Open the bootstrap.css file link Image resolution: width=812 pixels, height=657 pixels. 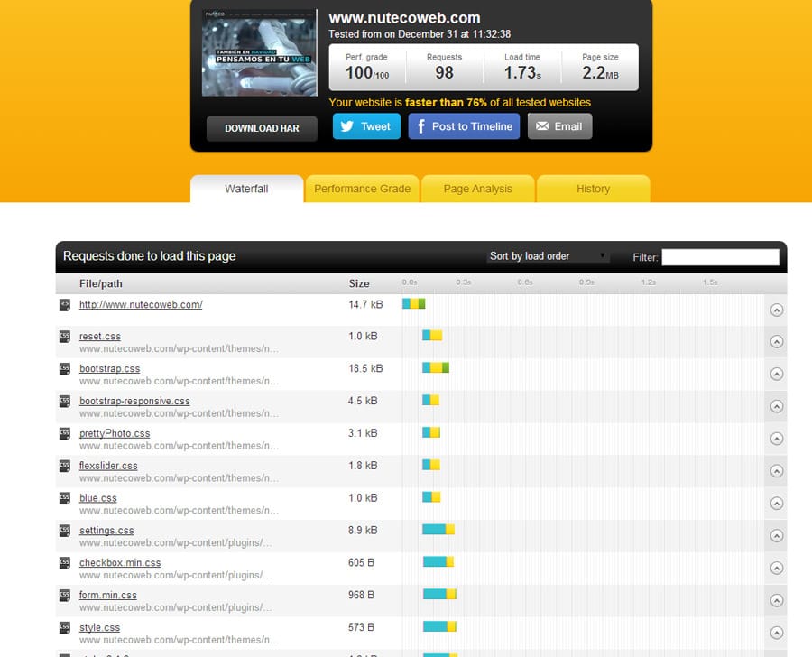[x=109, y=368]
